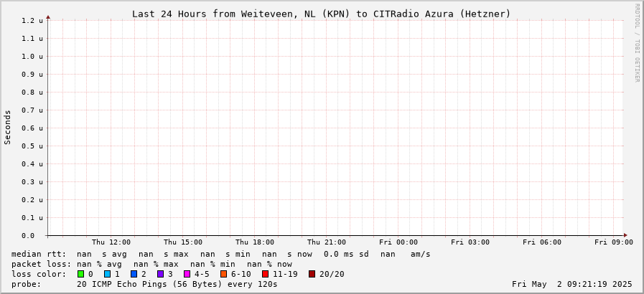The height and width of the screenshot is (294, 644).
Task: Click the 'Seconds' y-axis label
Action: tap(7, 127)
